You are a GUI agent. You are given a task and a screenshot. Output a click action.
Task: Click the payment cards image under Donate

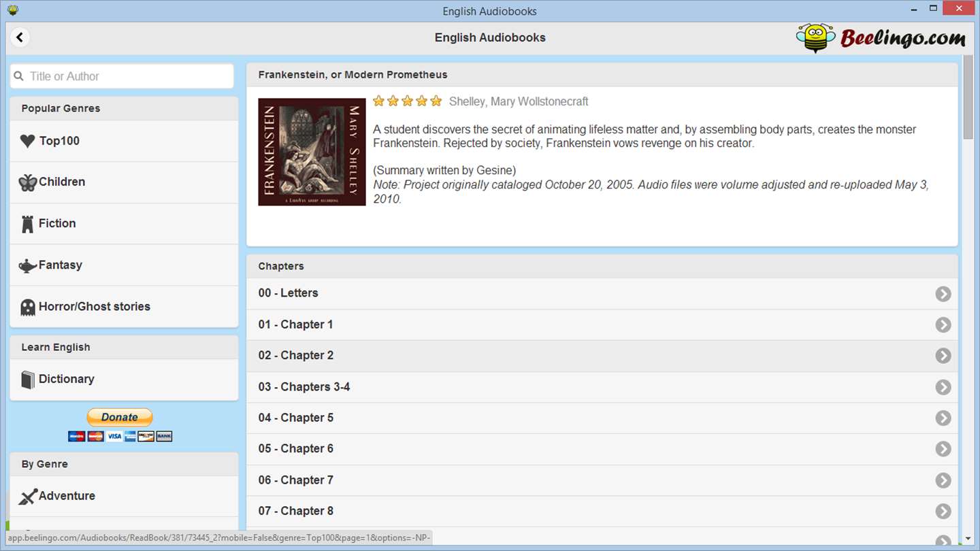click(120, 436)
